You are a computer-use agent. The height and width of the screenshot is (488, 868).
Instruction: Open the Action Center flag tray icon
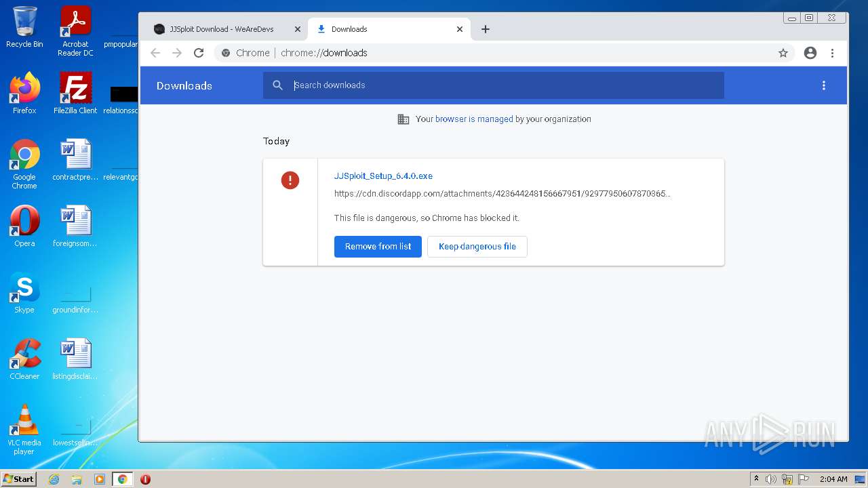pyautogui.click(x=804, y=479)
